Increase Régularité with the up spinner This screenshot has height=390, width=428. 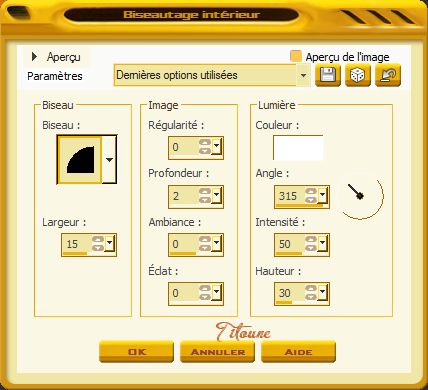(205, 142)
